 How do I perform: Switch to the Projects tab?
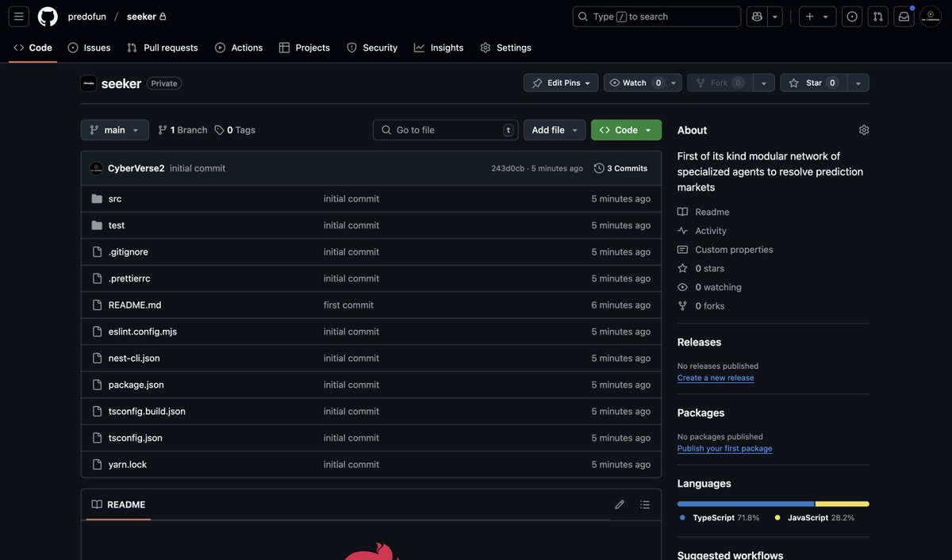305,48
